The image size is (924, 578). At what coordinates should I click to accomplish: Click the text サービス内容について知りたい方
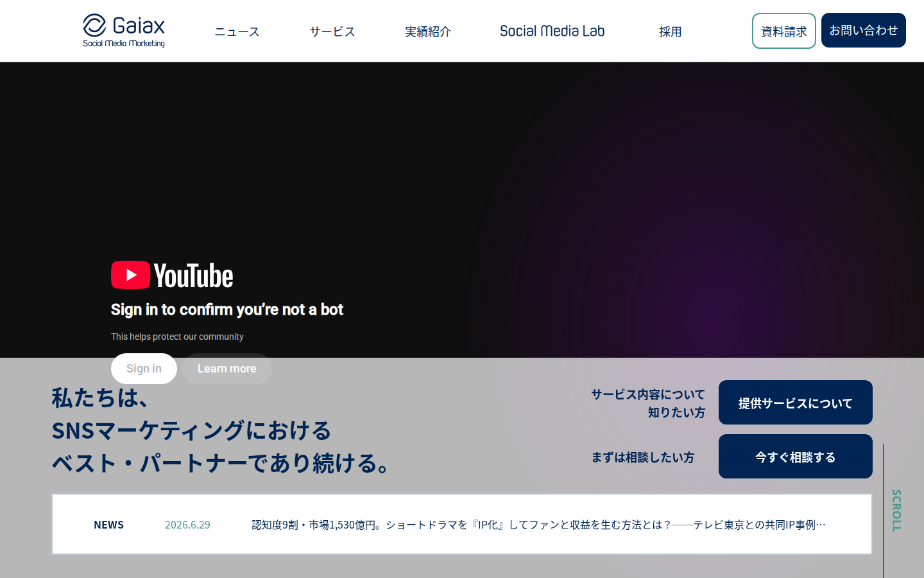pyautogui.click(x=648, y=403)
